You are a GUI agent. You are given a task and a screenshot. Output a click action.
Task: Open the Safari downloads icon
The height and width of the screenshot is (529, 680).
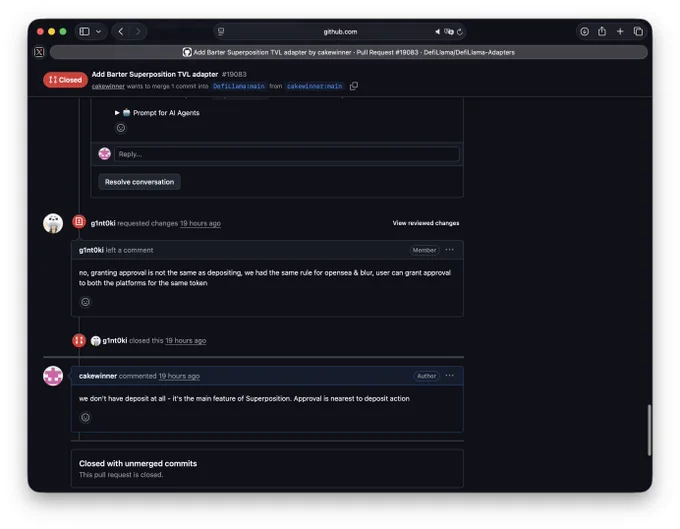584,31
